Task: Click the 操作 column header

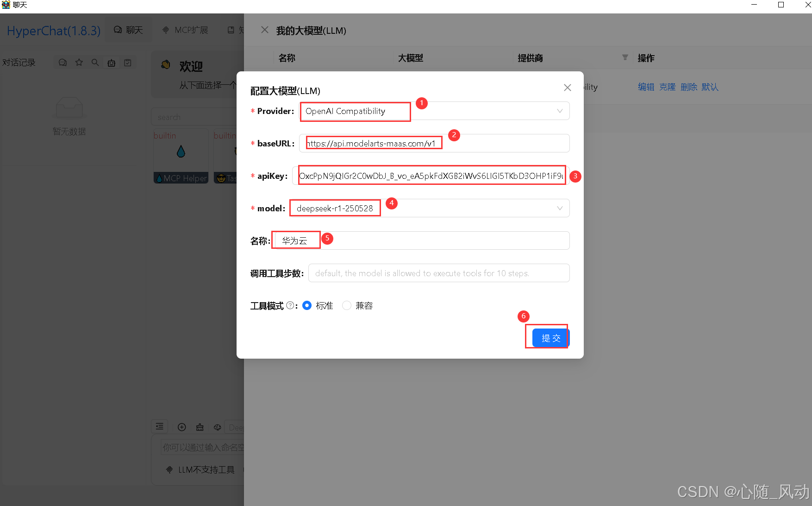Action: point(646,58)
